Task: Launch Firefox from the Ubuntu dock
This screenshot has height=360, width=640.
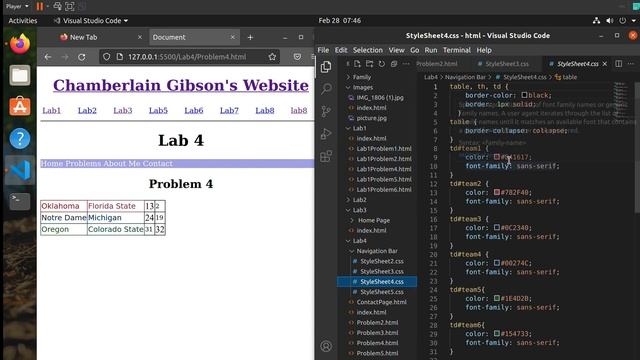Action: click(x=20, y=44)
